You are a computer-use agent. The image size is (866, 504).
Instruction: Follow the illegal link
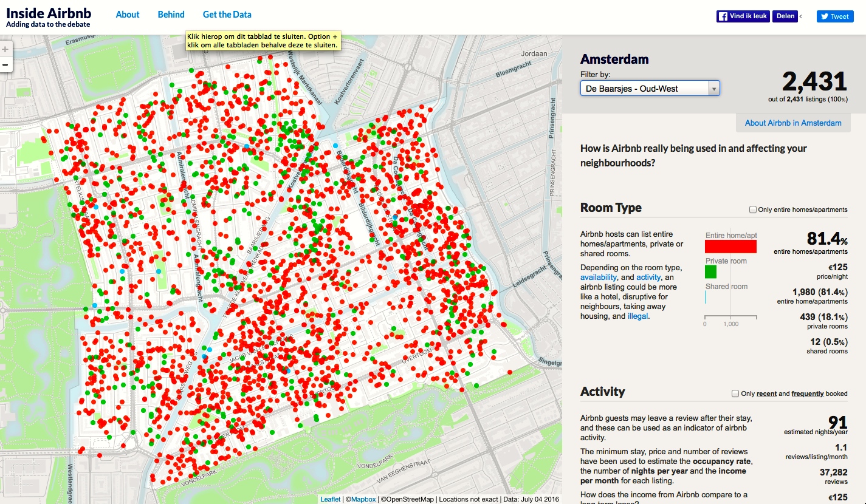pyautogui.click(x=638, y=316)
